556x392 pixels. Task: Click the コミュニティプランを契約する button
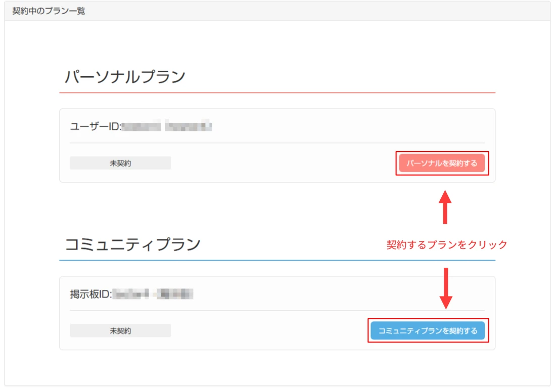[428, 331]
